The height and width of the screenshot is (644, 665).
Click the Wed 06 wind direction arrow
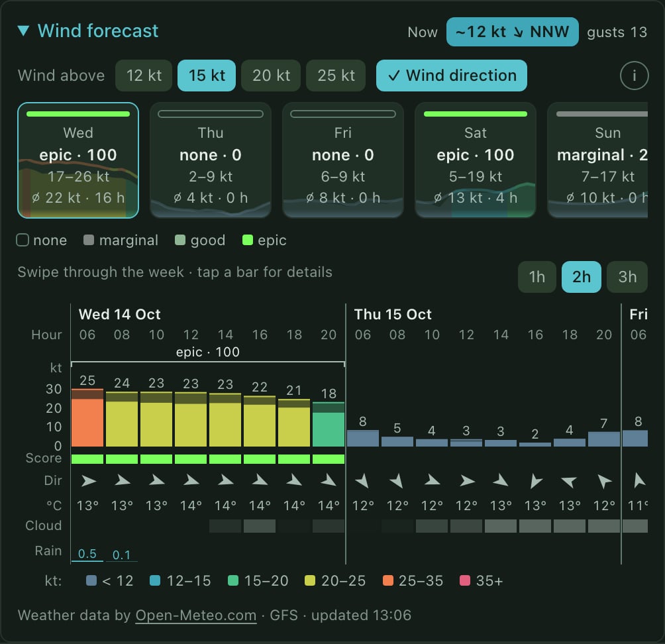pos(88,480)
